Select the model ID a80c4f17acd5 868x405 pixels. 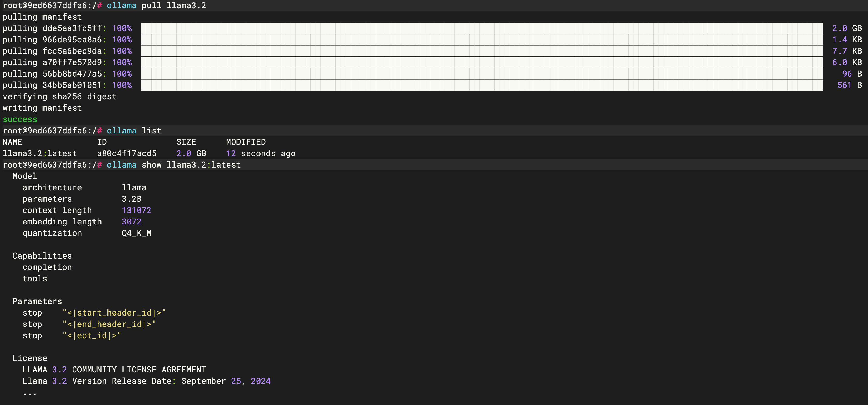127,153
